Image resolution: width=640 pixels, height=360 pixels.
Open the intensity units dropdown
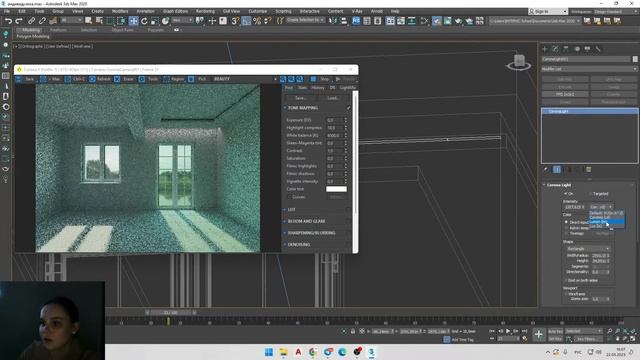pos(601,207)
